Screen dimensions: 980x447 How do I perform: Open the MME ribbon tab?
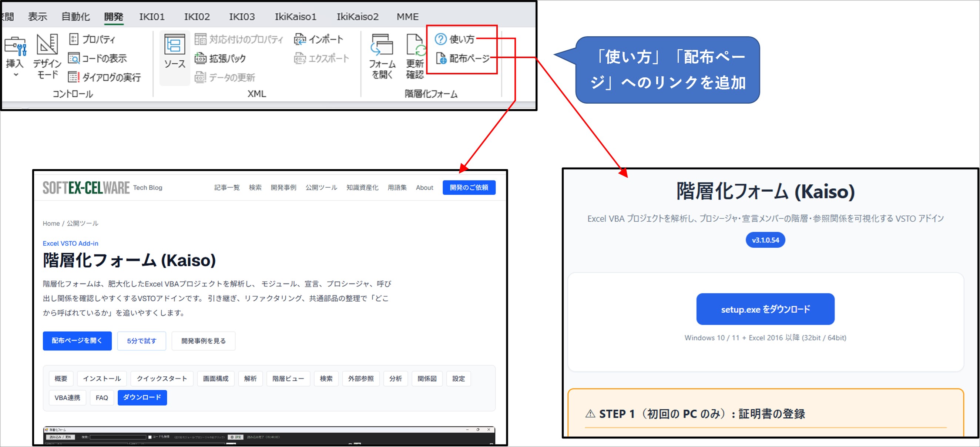click(x=407, y=16)
